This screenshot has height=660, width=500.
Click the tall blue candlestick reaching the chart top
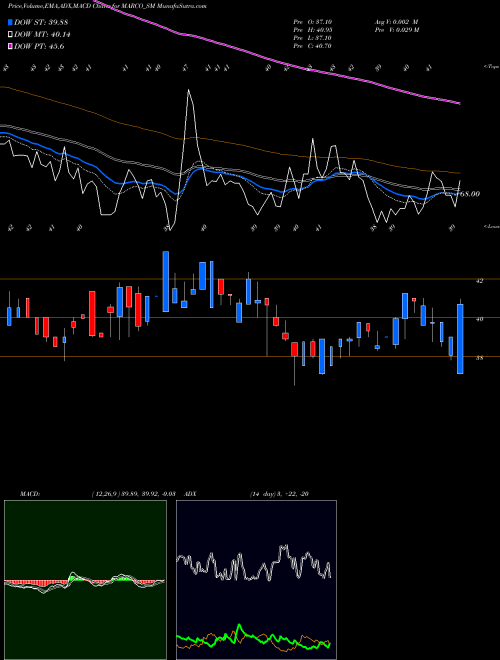166,282
